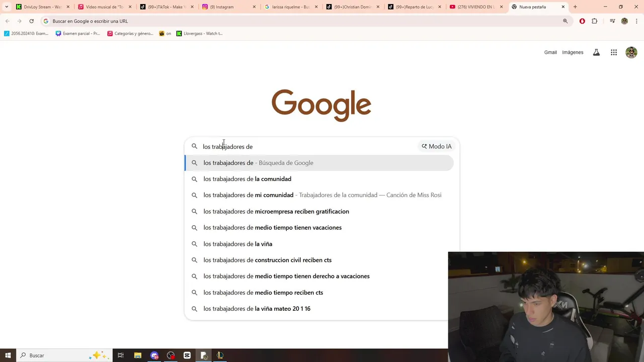Switch to the VIVIENDO EN YouTube tab
The width and height of the screenshot is (644, 362).
(x=476, y=7)
